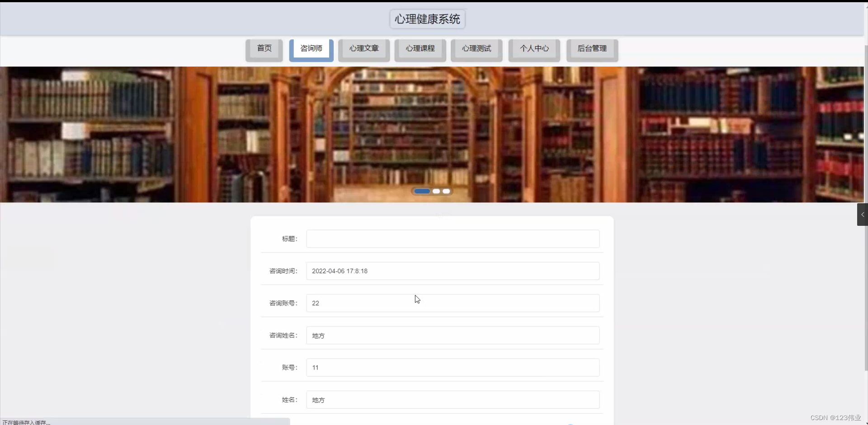The image size is (868, 425).
Task: Click the 姓名 field at the bottom
Action: tap(452, 400)
